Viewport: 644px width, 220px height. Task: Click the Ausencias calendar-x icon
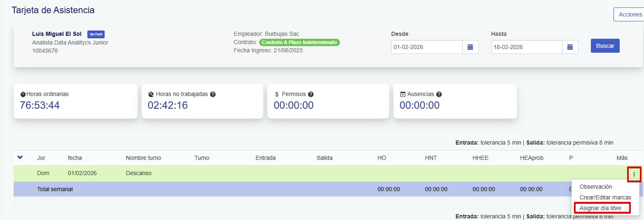pos(403,94)
